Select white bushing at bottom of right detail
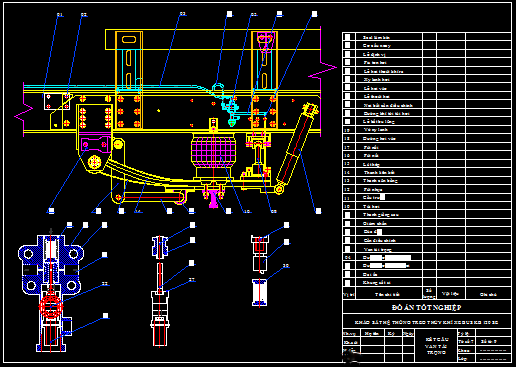 259,292
